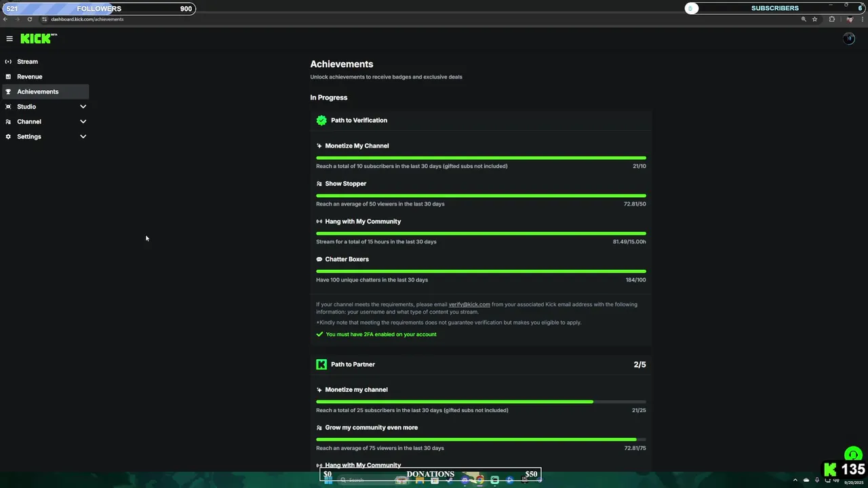Click the 'You must have 2FA enabled' text
The height and width of the screenshot is (488, 868).
[x=381, y=334]
